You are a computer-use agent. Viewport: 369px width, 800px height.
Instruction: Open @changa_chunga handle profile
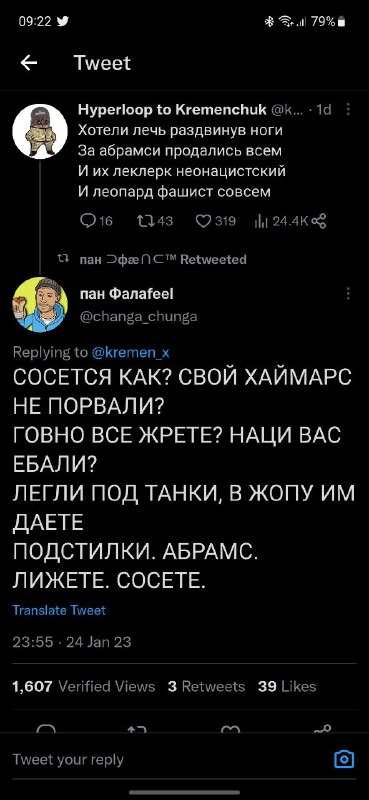[x=139, y=317]
